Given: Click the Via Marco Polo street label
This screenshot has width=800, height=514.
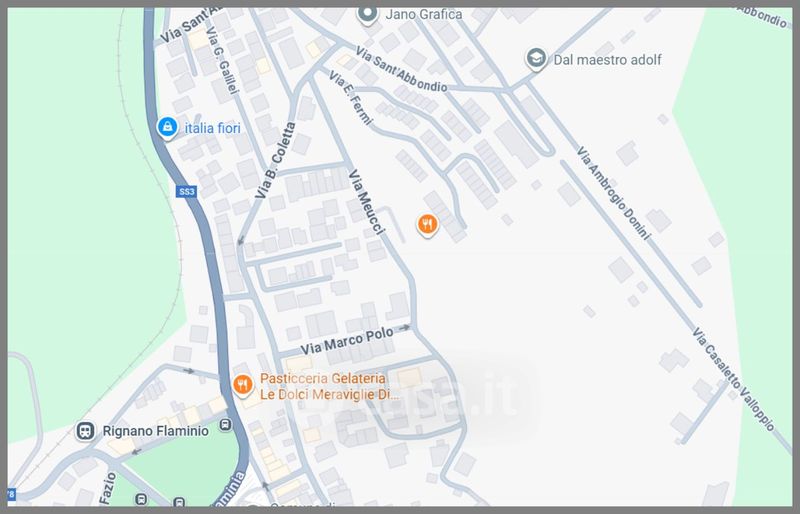Looking at the screenshot, I should coord(345,339).
